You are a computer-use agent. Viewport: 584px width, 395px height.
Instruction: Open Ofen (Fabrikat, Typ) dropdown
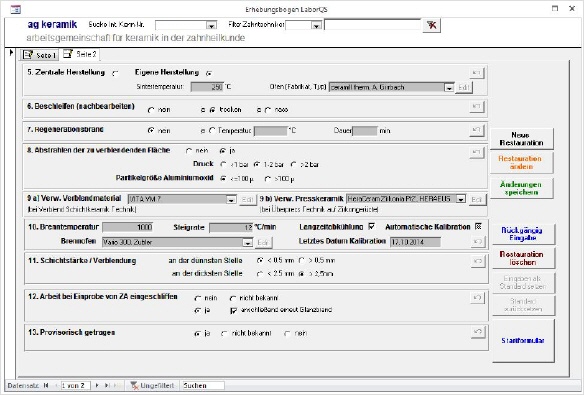[449, 88]
